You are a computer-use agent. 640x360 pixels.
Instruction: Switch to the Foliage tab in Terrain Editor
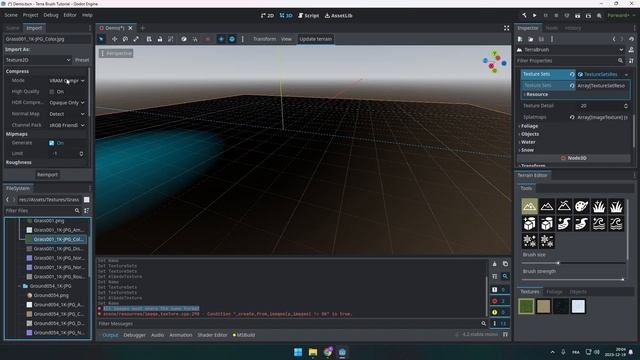click(554, 292)
